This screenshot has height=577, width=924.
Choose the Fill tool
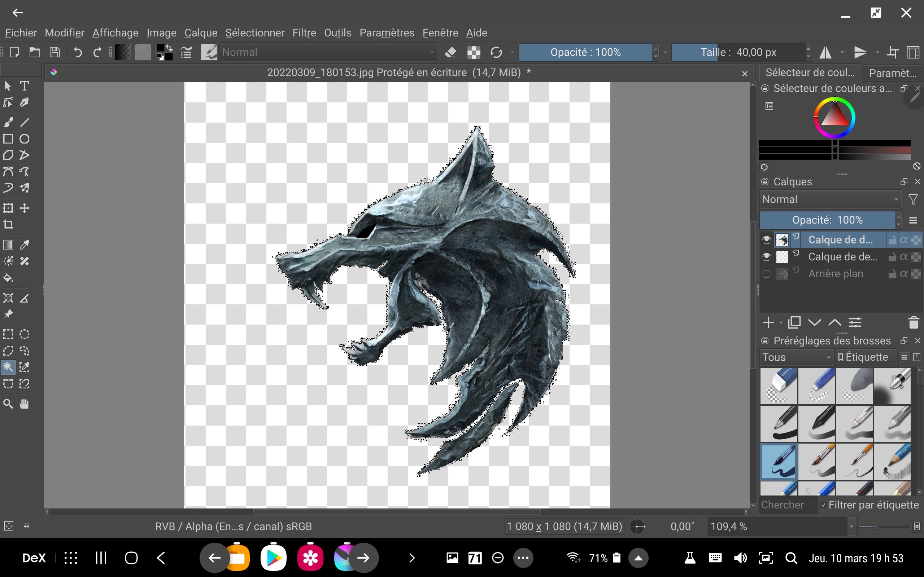[8, 278]
